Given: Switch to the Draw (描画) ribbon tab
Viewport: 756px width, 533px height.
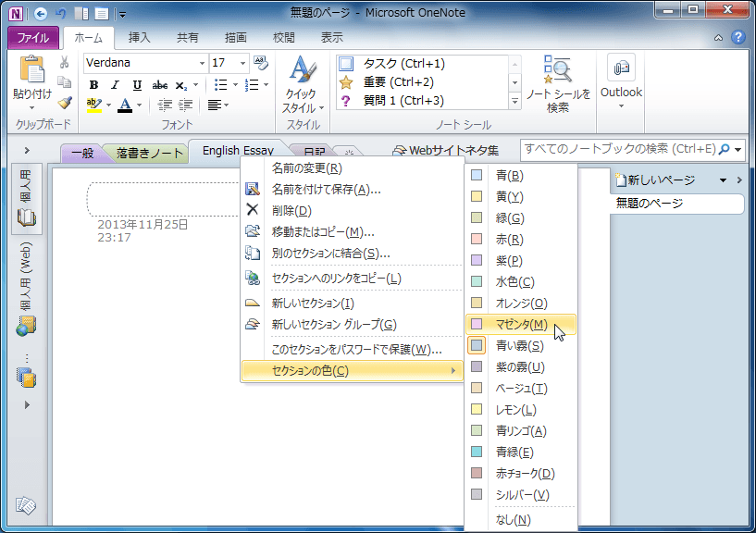Looking at the screenshot, I should [x=235, y=38].
